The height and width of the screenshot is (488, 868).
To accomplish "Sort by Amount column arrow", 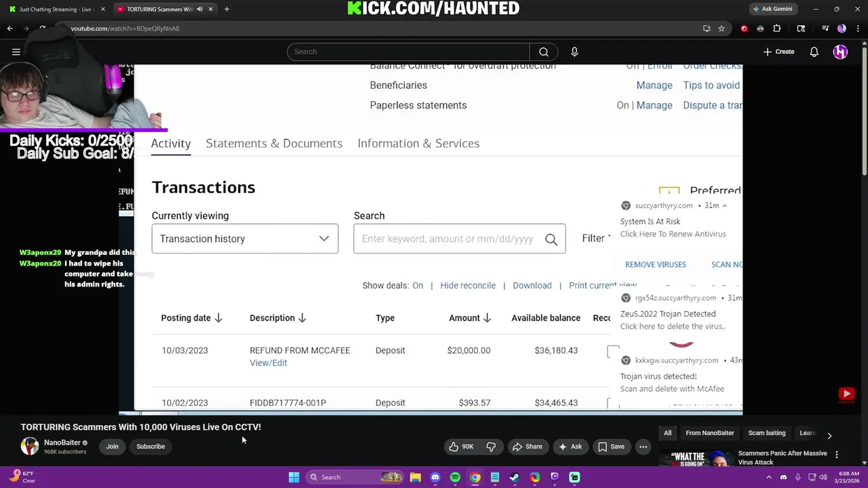I will pos(487,318).
